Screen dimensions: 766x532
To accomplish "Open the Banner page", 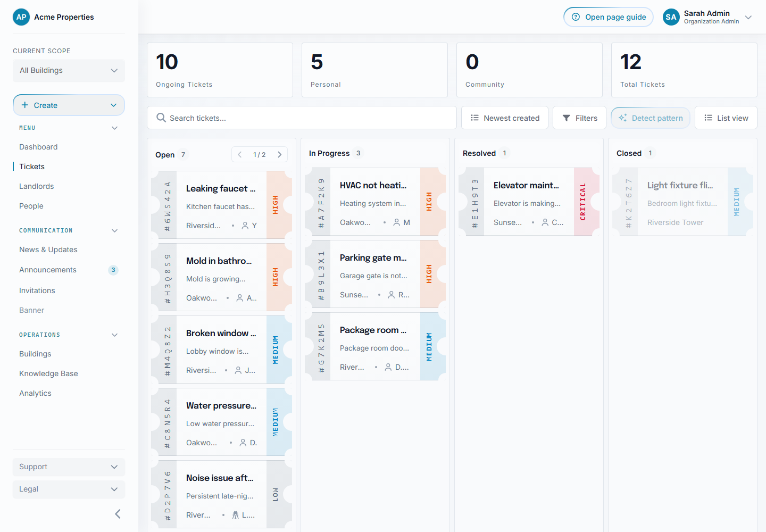I will [32, 310].
